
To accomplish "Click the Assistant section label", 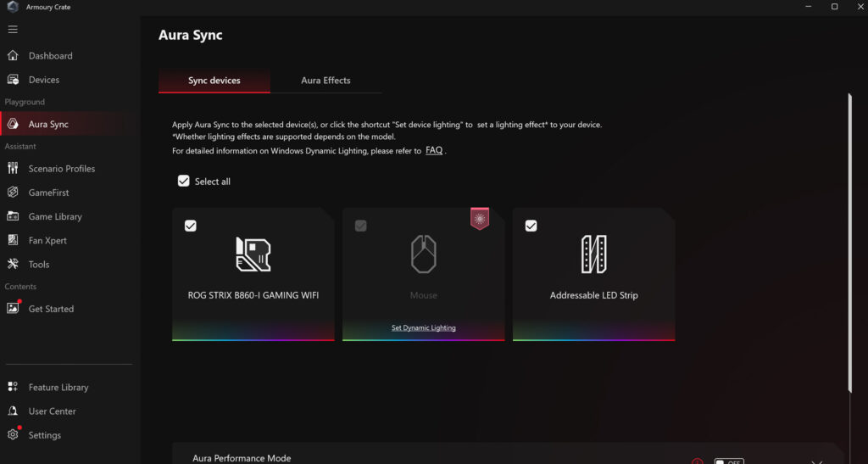I will coord(20,146).
